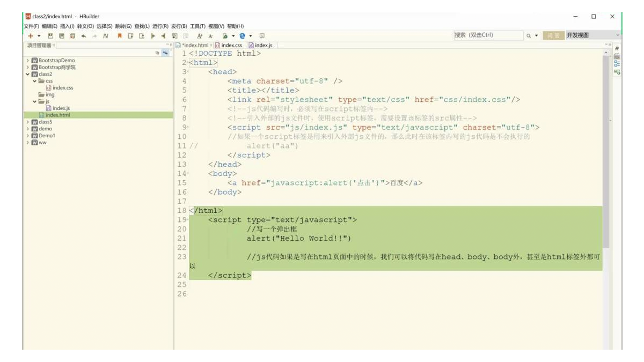Screen dimensions: 644x362
Task: Open the dropdown beside the e icon
Action: [x=251, y=35]
